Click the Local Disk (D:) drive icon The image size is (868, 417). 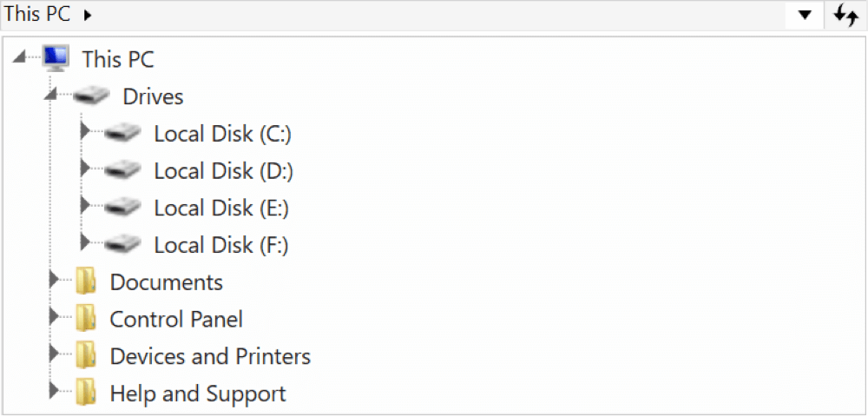(122, 170)
